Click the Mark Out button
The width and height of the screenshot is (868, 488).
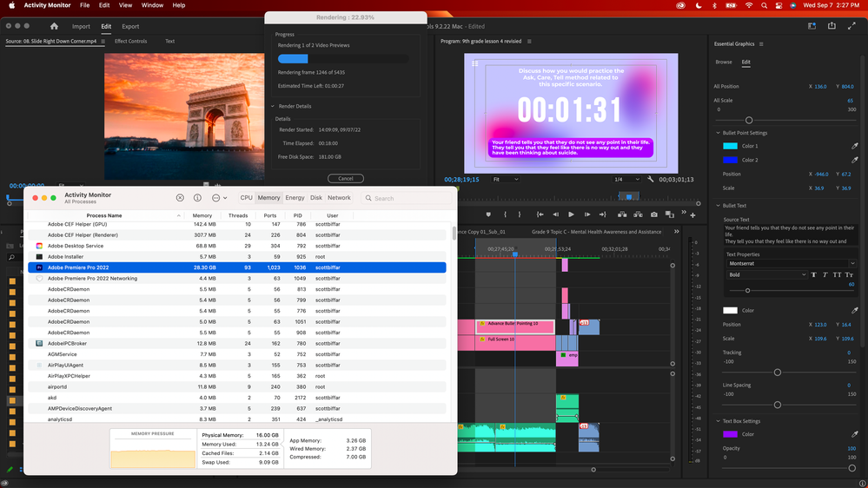coord(520,214)
